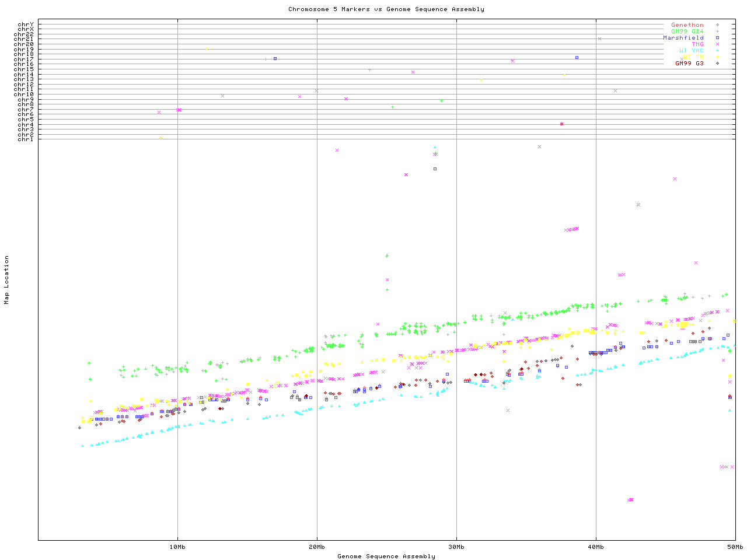Image resolution: width=747 pixels, height=560 pixels.
Task: Click the cyan WI YAC triangle marker
Action: tap(717, 51)
